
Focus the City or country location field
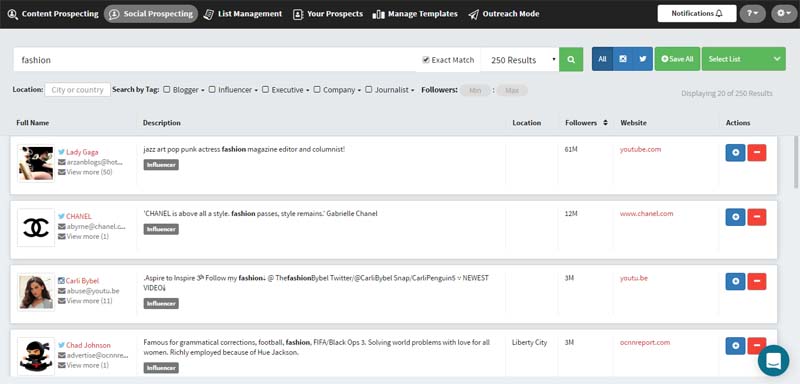click(78, 90)
